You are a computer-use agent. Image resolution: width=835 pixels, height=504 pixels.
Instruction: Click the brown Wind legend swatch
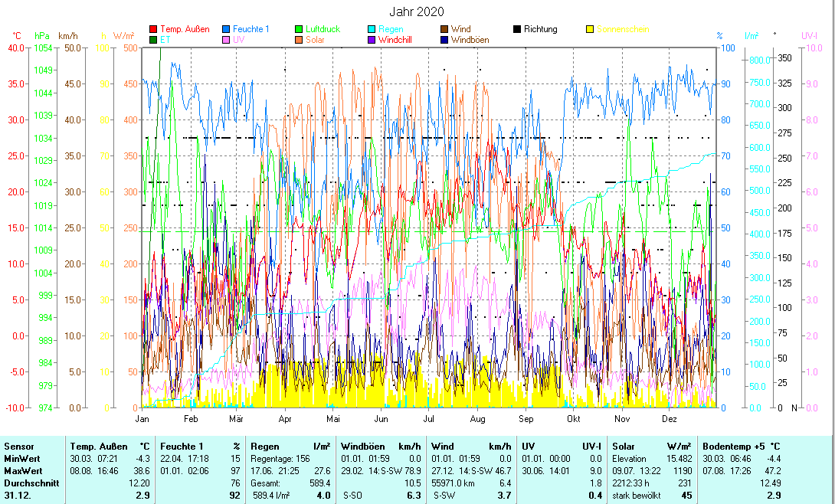tap(444, 29)
